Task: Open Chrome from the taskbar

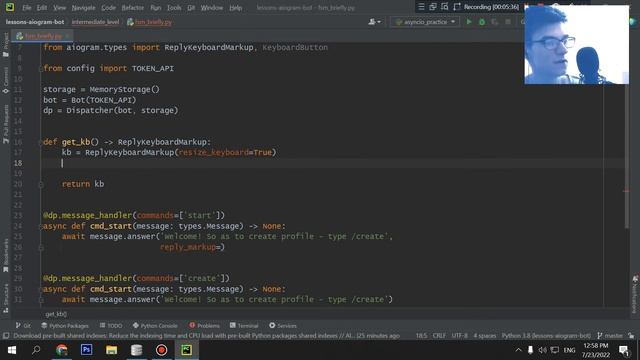Action: pos(62,350)
